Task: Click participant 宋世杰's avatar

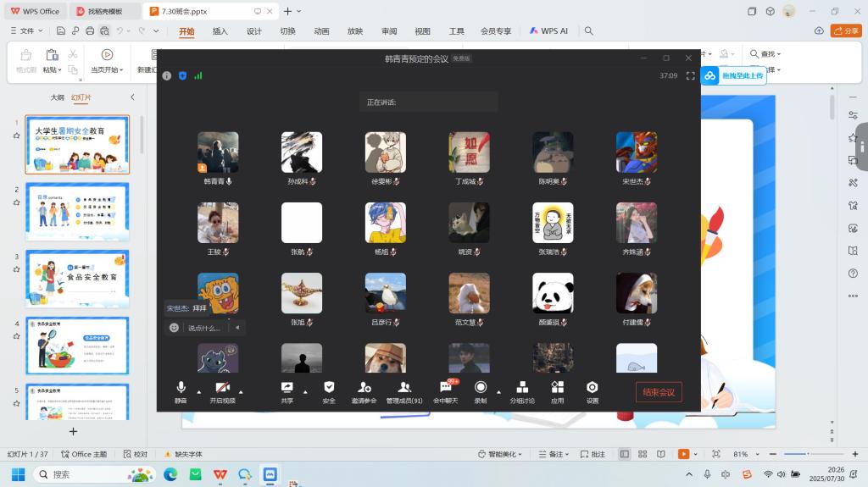Action: pos(637,152)
